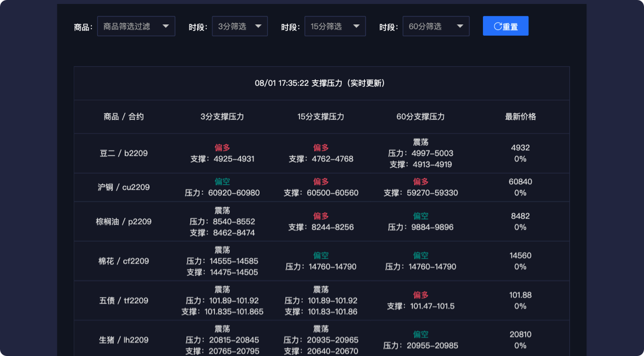
Task: Click the 最新价格 column header
Action: coord(520,117)
